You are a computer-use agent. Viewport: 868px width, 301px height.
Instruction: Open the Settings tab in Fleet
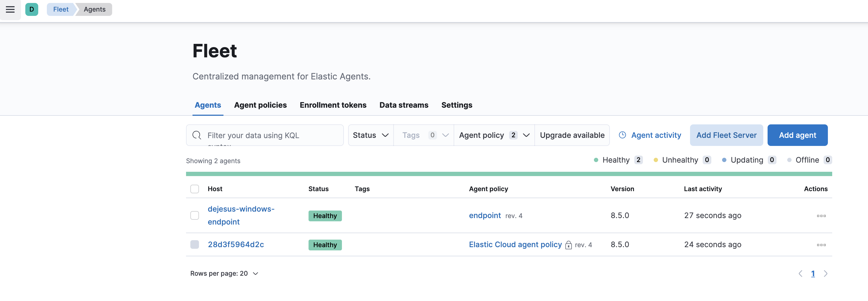(457, 105)
